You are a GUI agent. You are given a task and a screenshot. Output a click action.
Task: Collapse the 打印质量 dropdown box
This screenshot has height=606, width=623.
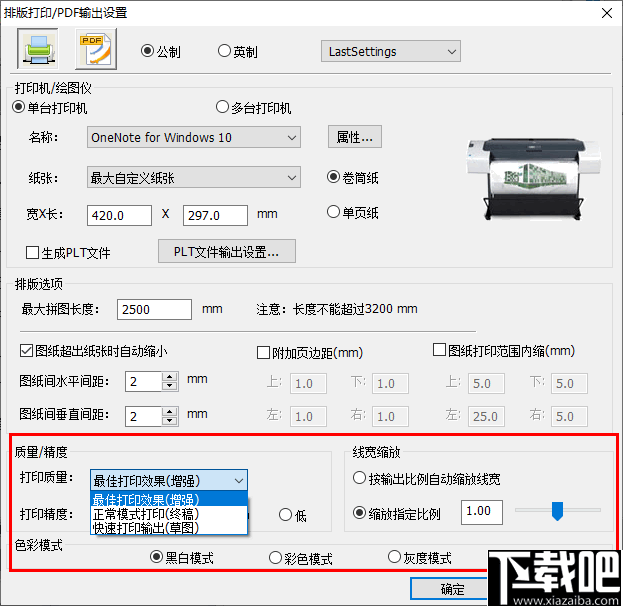[169, 480]
